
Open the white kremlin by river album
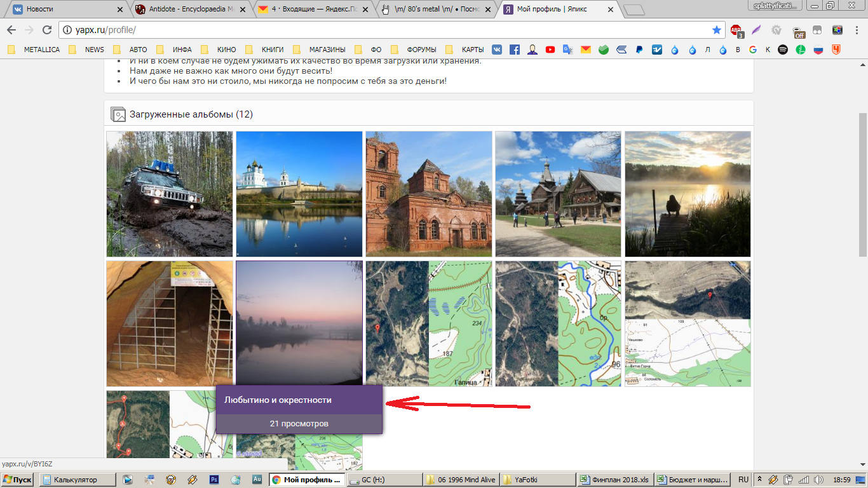(299, 194)
